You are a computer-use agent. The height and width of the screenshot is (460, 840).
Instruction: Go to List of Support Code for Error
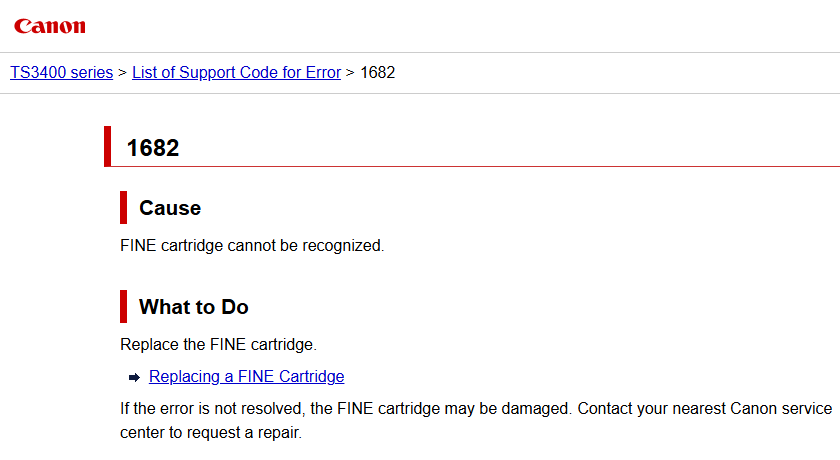pos(236,73)
